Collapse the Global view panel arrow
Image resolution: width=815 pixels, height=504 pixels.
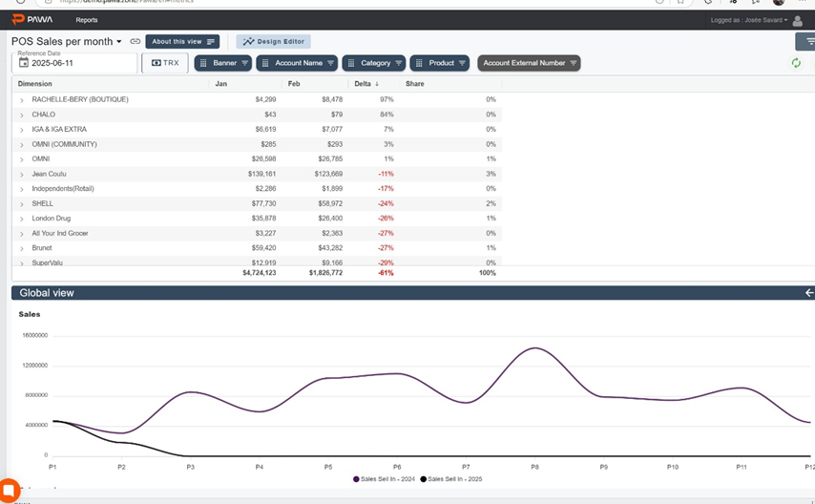click(x=808, y=293)
